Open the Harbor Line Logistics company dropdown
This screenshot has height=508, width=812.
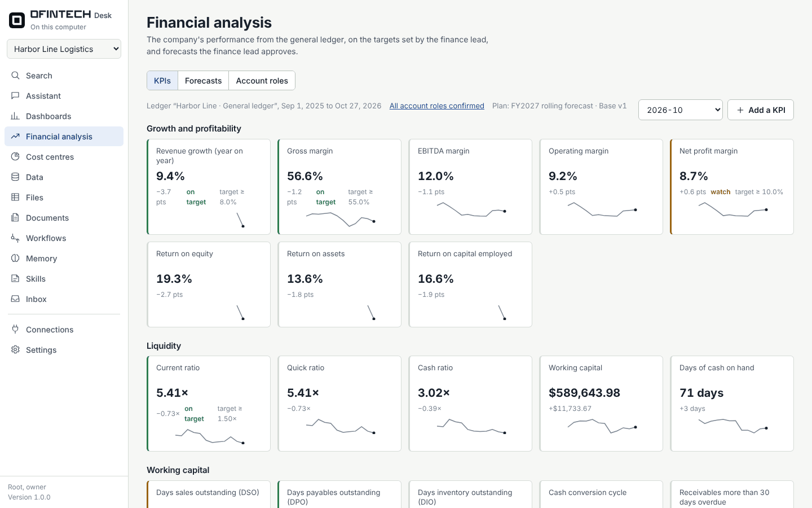tap(64, 49)
